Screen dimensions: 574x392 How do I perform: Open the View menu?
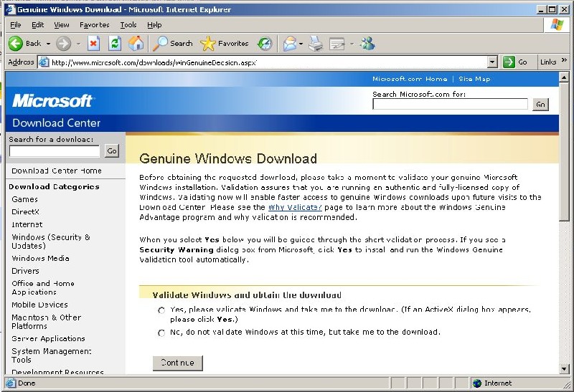coord(62,25)
